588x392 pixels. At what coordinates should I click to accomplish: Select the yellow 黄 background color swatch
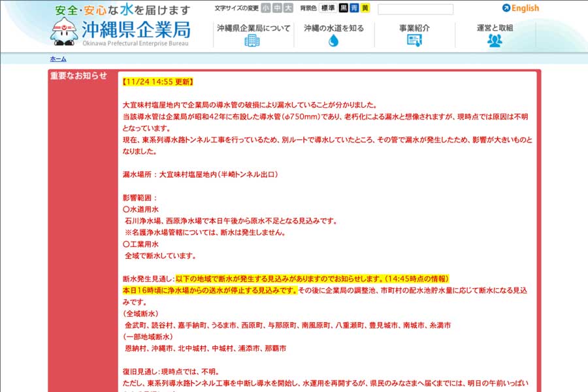coord(365,7)
